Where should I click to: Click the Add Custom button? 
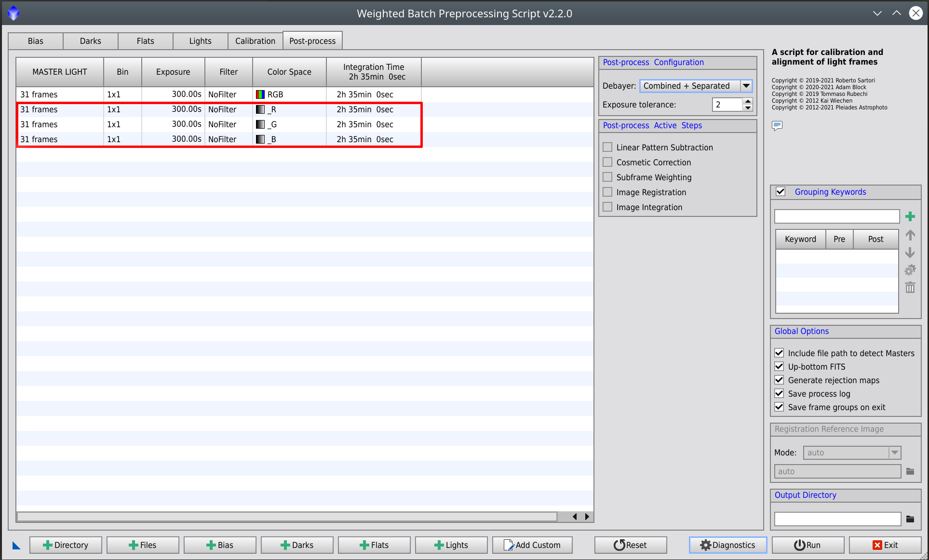tap(532, 545)
